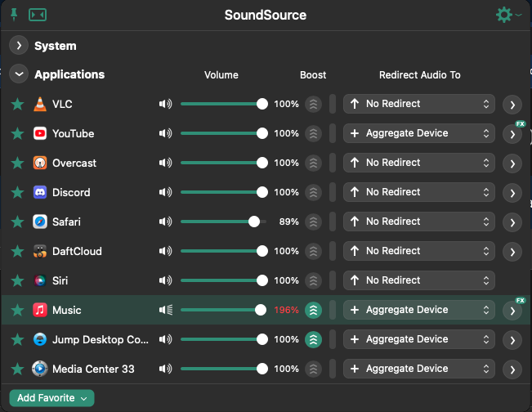This screenshot has width=532, height=412.
Task: Click the DaftCloud app icon
Action: (x=40, y=251)
